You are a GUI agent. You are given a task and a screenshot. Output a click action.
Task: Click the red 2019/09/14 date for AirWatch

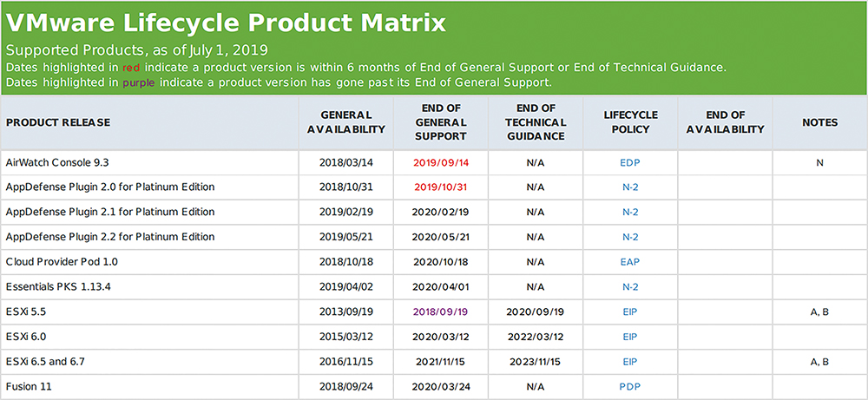point(441,162)
